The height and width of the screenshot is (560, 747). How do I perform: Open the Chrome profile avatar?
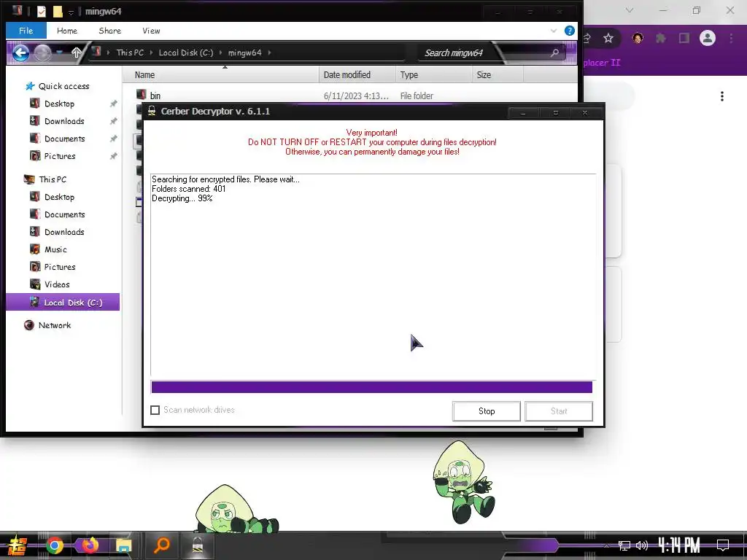708,38
